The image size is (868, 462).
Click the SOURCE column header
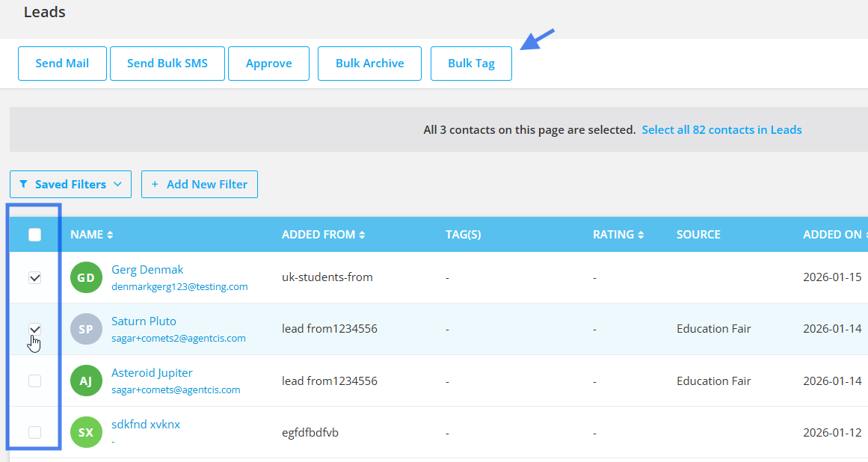tap(698, 235)
